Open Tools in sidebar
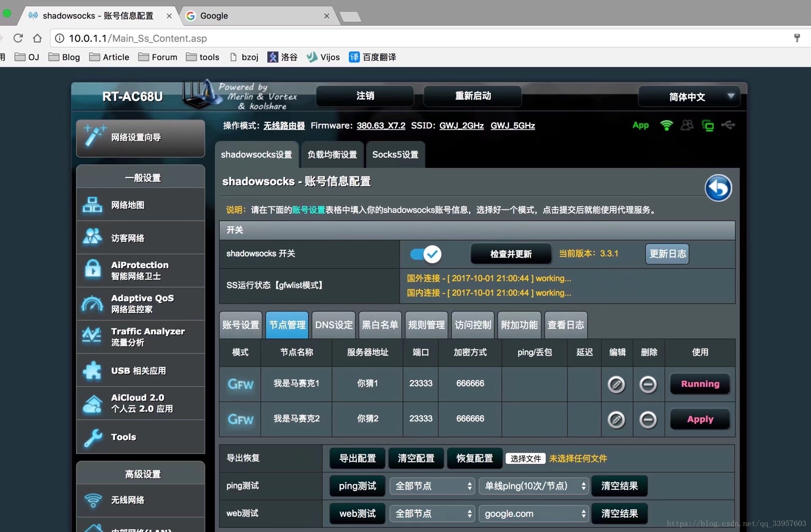This screenshot has height=532, width=811. 141,437
